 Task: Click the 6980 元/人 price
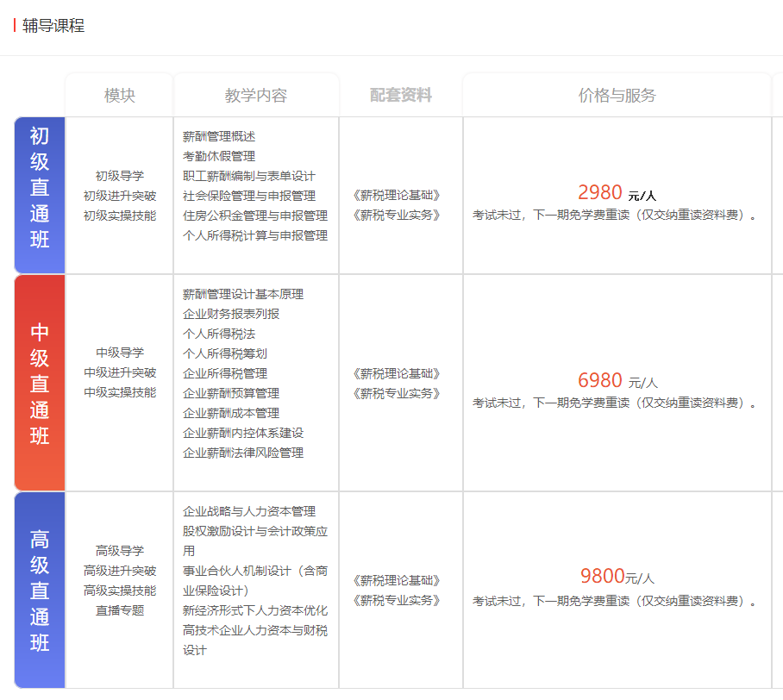click(617, 380)
